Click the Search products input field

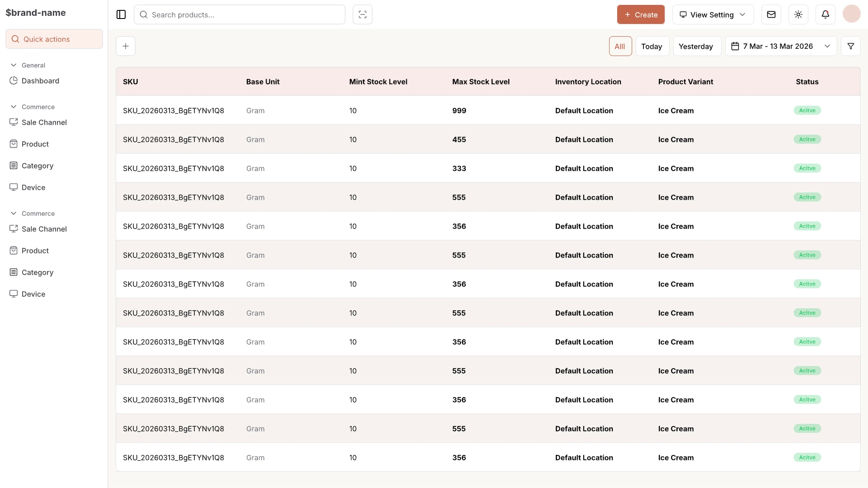(x=239, y=14)
